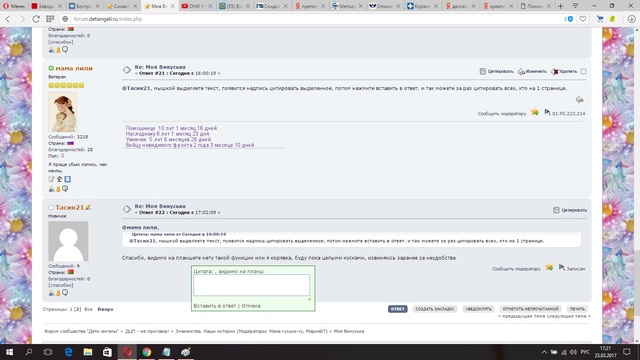Open the Windows Start menu
The image size is (640, 360).
[9, 352]
